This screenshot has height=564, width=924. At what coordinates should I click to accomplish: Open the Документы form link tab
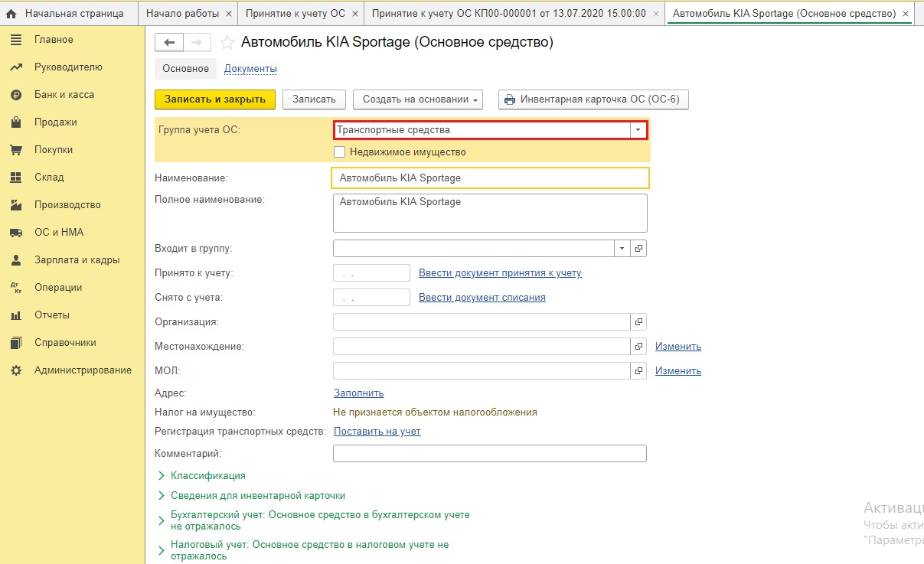coord(250,69)
